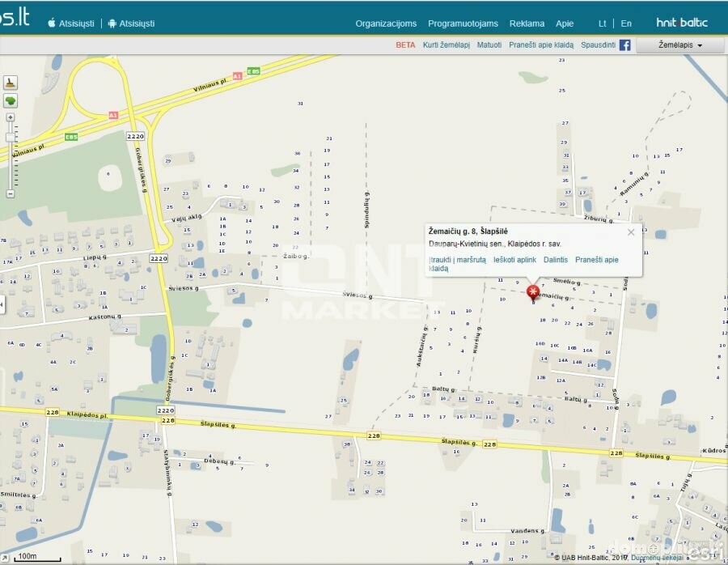Screen dimensions: 728x565
Task: Click Pranešti apie klaidą in toolbar
Action: (x=541, y=45)
